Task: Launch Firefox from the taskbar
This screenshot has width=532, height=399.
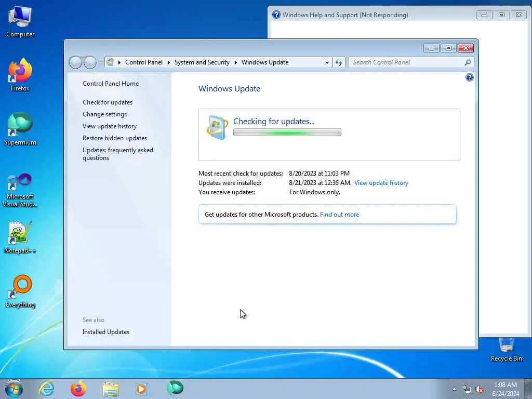Action: click(x=78, y=389)
